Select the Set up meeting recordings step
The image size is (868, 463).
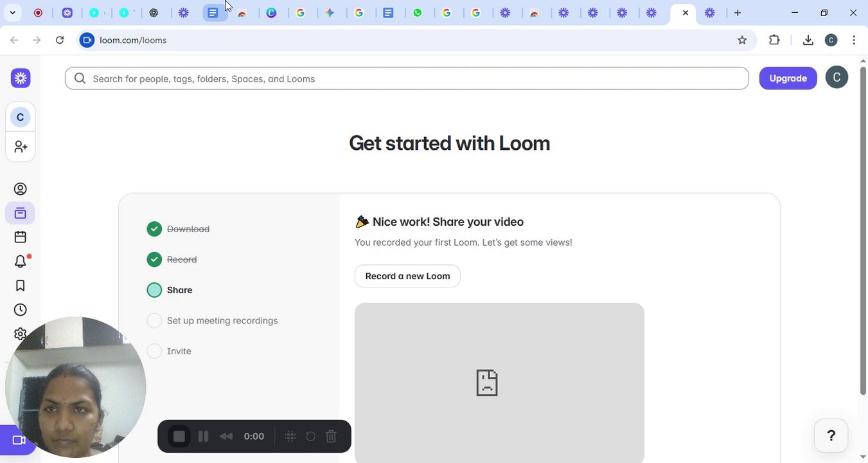pyautogui.click(x=213, y=320)
